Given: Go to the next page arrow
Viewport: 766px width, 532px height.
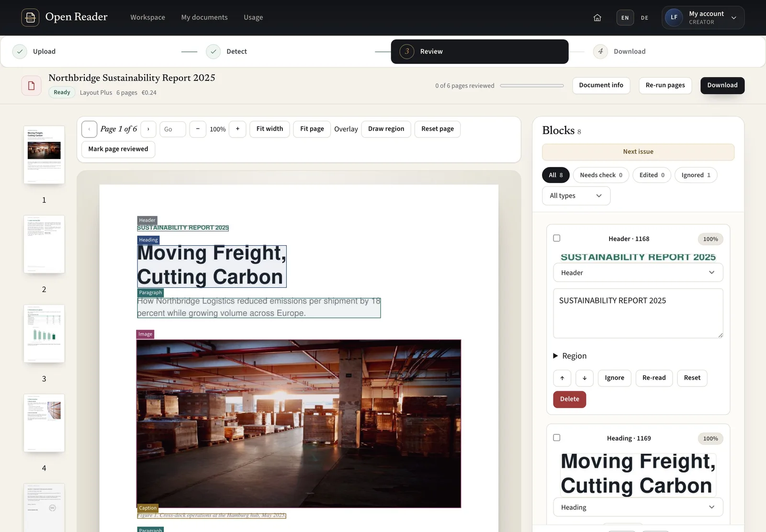Looking at the screenshot, I should click(148, 129).
